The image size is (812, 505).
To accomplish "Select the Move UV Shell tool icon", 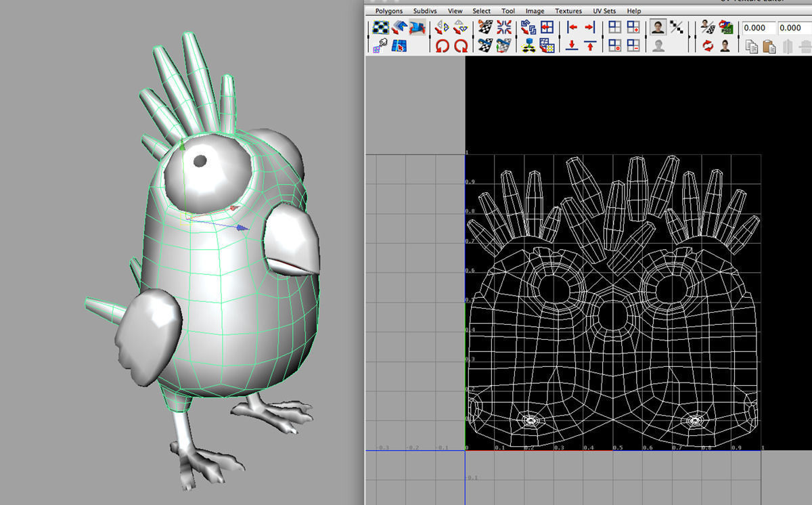I will tap(399, 28).
